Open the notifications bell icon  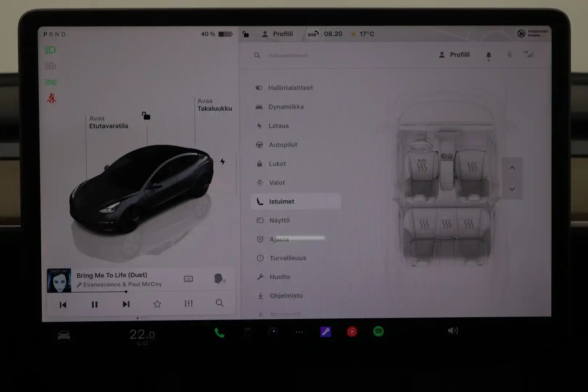click(489, 55)
